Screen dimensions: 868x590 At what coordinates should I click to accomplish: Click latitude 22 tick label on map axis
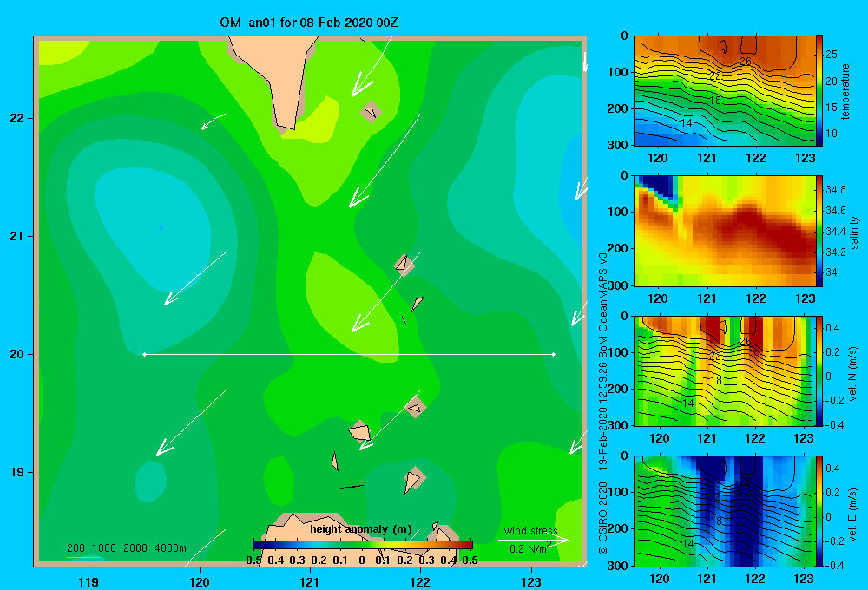[x=17, y=118]
